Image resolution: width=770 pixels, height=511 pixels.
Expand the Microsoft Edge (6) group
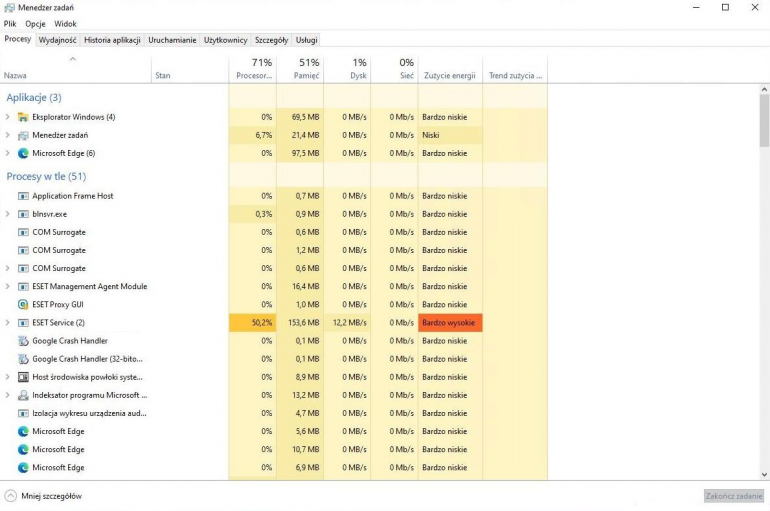click(7, 153)
